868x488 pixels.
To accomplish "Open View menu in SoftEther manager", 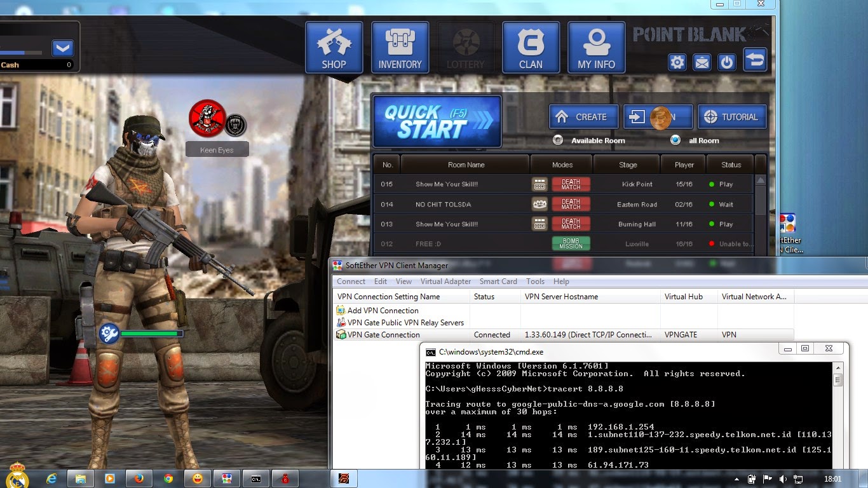I will [403, 281].
